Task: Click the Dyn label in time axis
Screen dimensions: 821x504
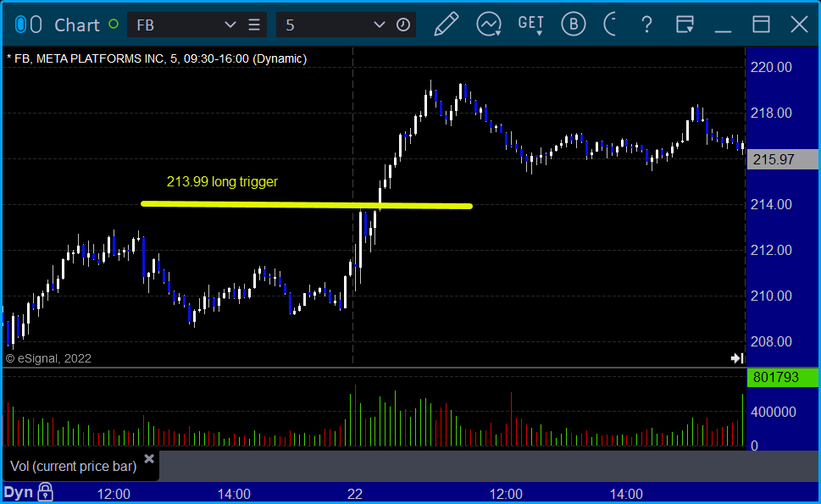Action: pos(19,492)
